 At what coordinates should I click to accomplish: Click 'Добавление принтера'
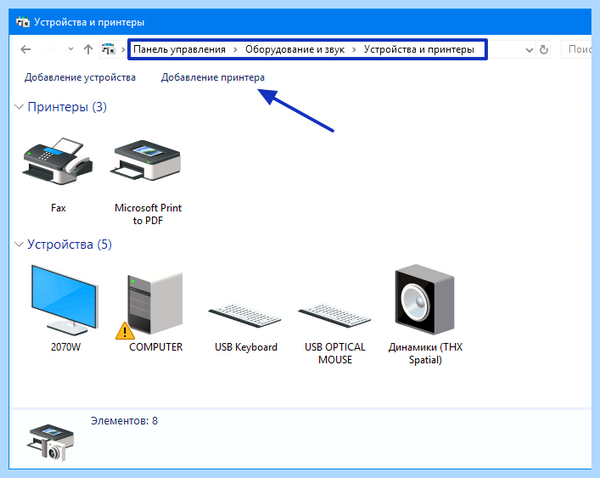click(212, 77)
